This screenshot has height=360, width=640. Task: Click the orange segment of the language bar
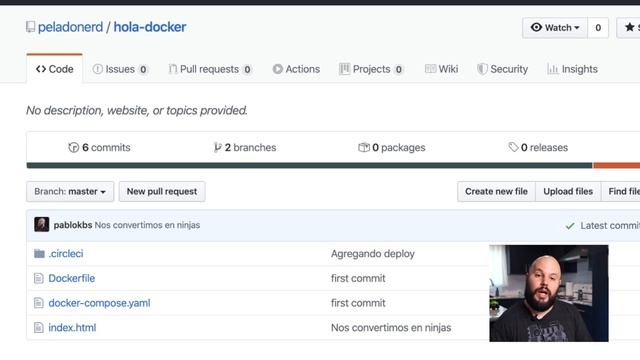pyautogui.click(x=616, y=165)
